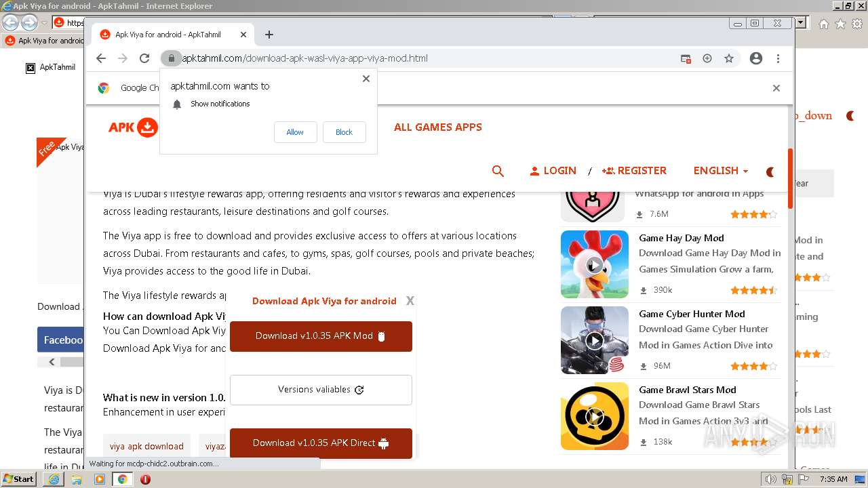Click the site search magnifier icon
Image resolution: width=868 pixels, height=488 pixels.
tap(498, 171)
